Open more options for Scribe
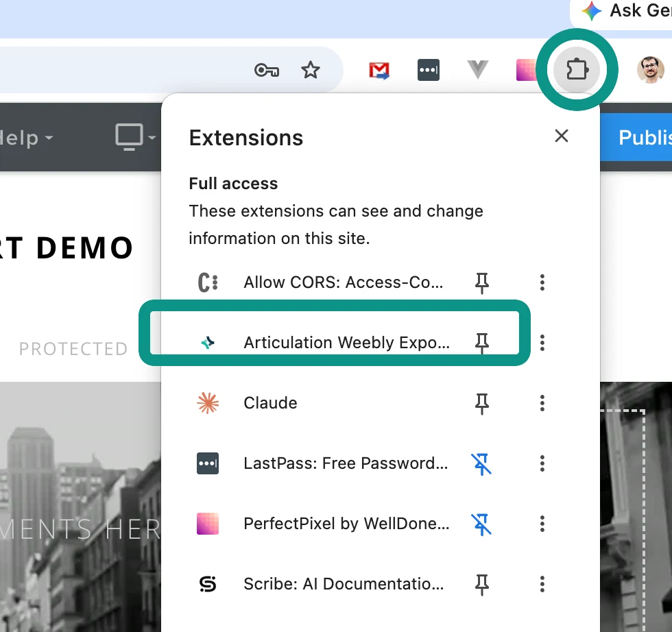Viewport: 672px width, 632px height. [x=542, y=584]
